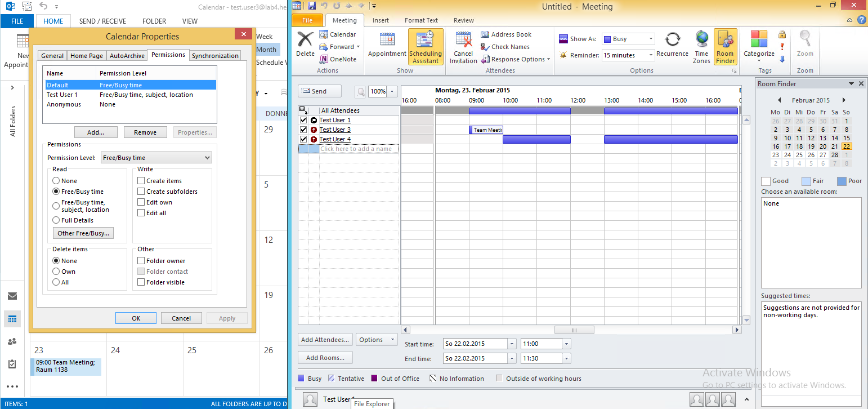Select the Scheduling Assistant button
The height and width of the screenshot is (409, 868).
[x=426, y=47]
